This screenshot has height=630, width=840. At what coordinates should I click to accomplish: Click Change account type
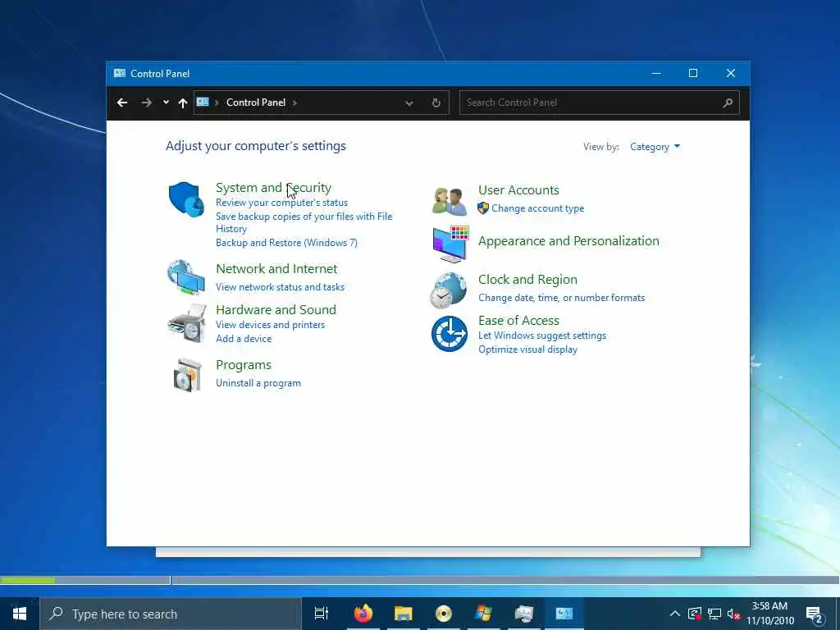[537, 208]
